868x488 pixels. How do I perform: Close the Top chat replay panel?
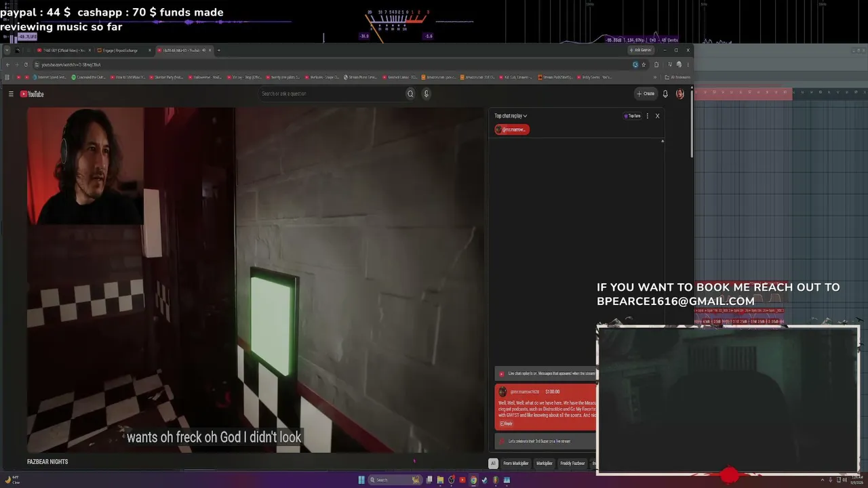pos(657,116)
